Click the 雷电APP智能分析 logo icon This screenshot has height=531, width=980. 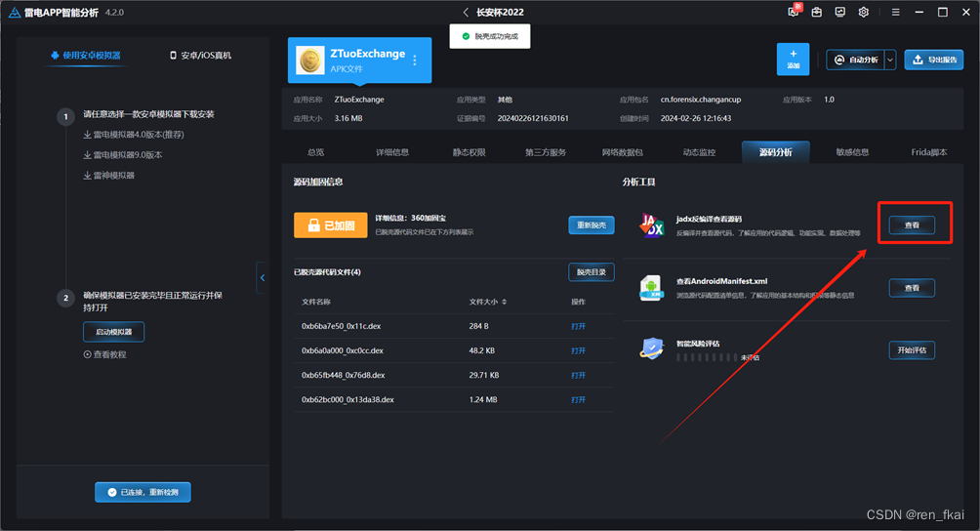tap(14, 13)
